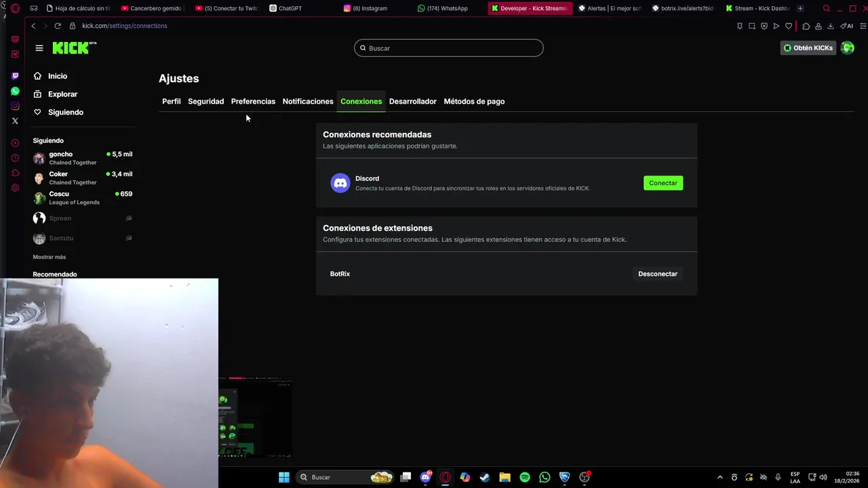
Task: Expand list with Mostrar más
Action: click(50, 257)
